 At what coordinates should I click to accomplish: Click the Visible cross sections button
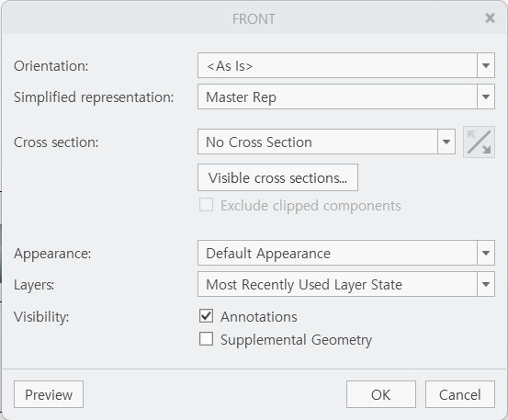pos(277,177)
